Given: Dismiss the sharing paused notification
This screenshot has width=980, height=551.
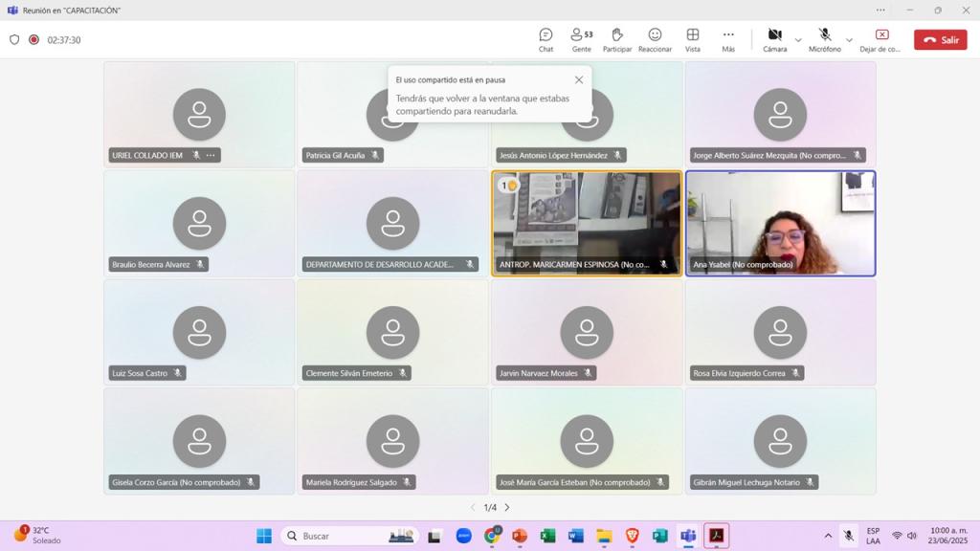Looking at the screenshot, I should [578, 80].
